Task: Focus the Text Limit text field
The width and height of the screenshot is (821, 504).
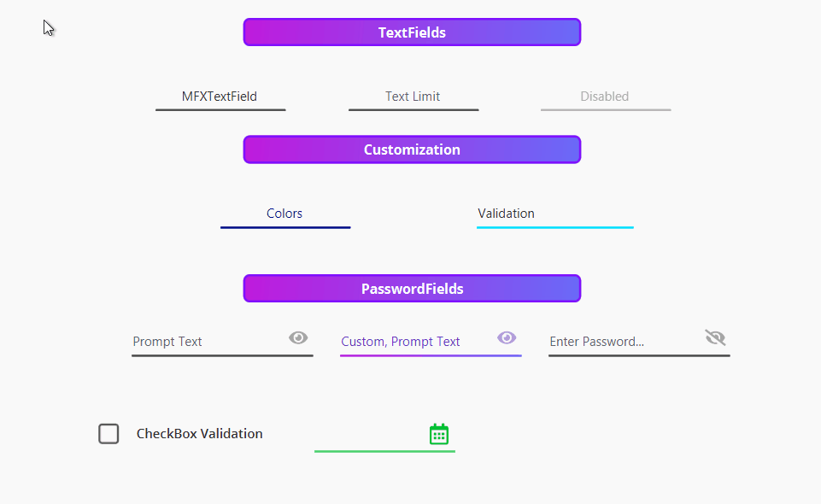Action: pos(413,97)
